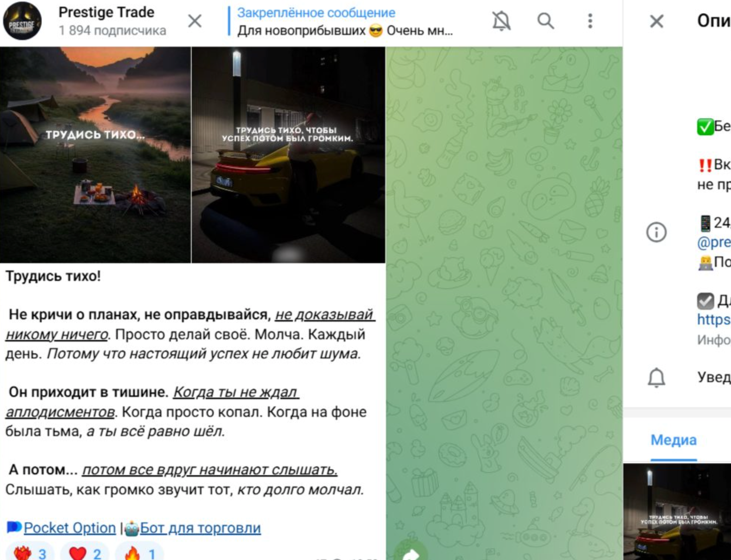Click Prestige Trade channel title
The width and height of the screenshot is (731, 560).
coord(106,12)
